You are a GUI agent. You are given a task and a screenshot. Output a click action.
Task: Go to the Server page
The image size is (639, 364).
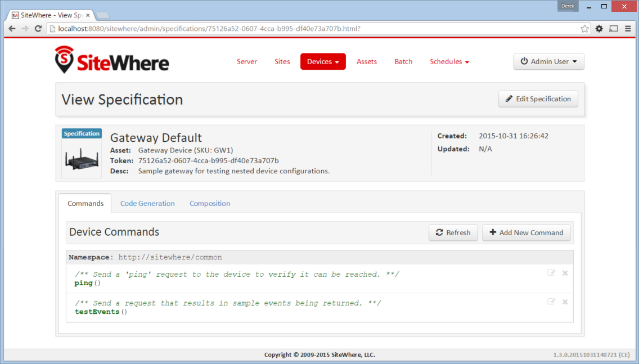(x=247, y=61)
